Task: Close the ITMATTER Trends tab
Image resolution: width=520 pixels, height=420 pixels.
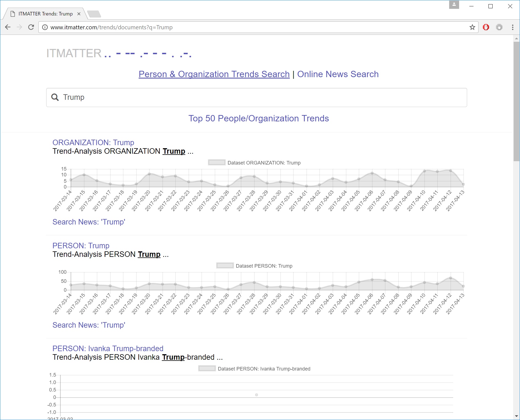Action: [x=79, y=14]
